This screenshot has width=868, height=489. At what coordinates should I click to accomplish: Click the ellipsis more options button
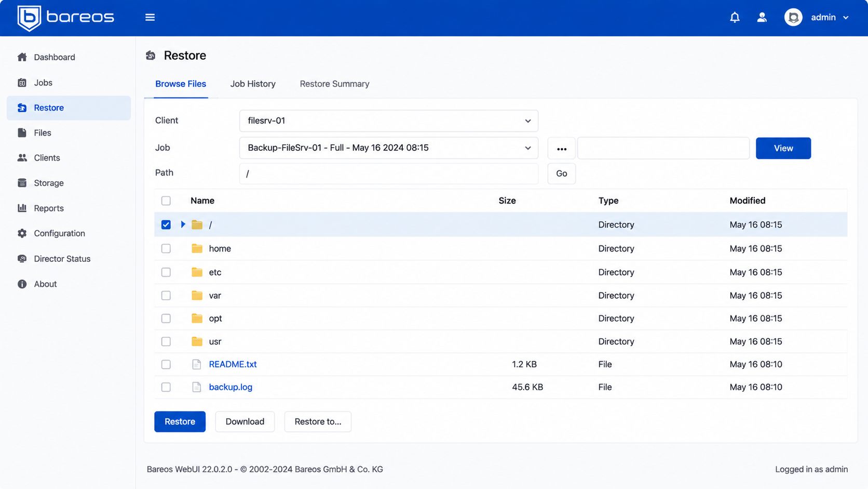pos(561,149)
